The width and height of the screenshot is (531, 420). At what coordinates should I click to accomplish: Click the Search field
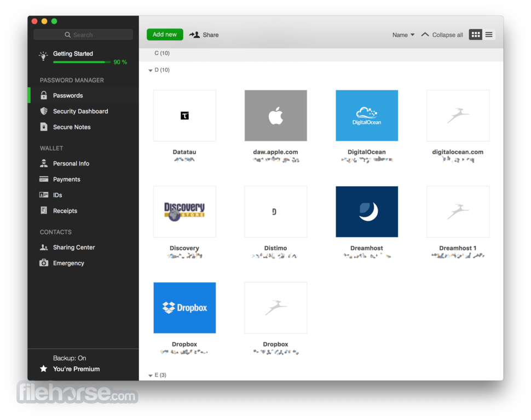click(x=83, y=34)
